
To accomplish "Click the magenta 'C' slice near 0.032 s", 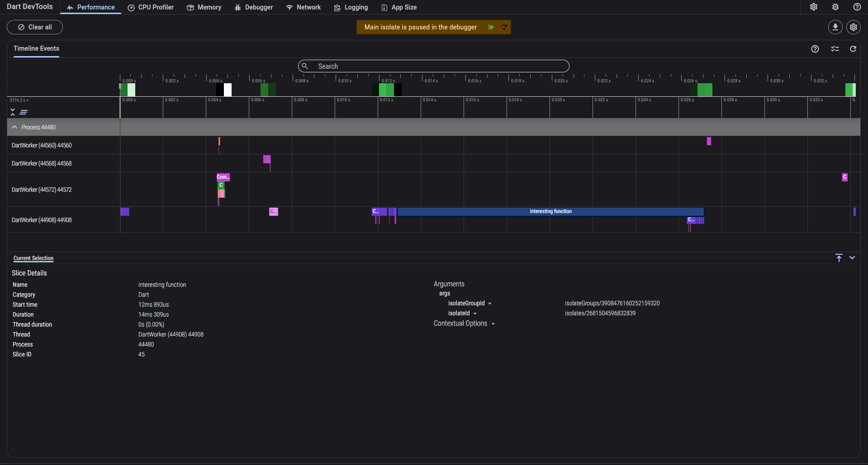I will pyautogui.click(x=844, y=177).
